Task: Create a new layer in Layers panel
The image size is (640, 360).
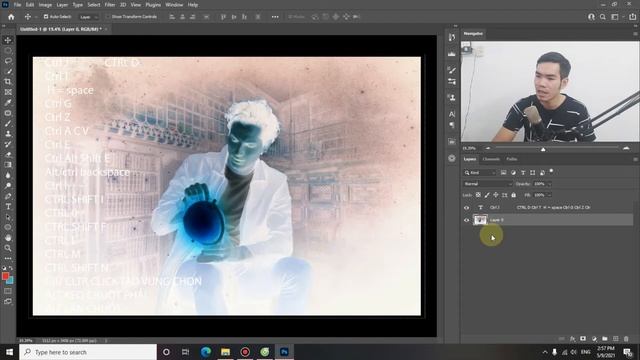Action: (x=616, y=339)
